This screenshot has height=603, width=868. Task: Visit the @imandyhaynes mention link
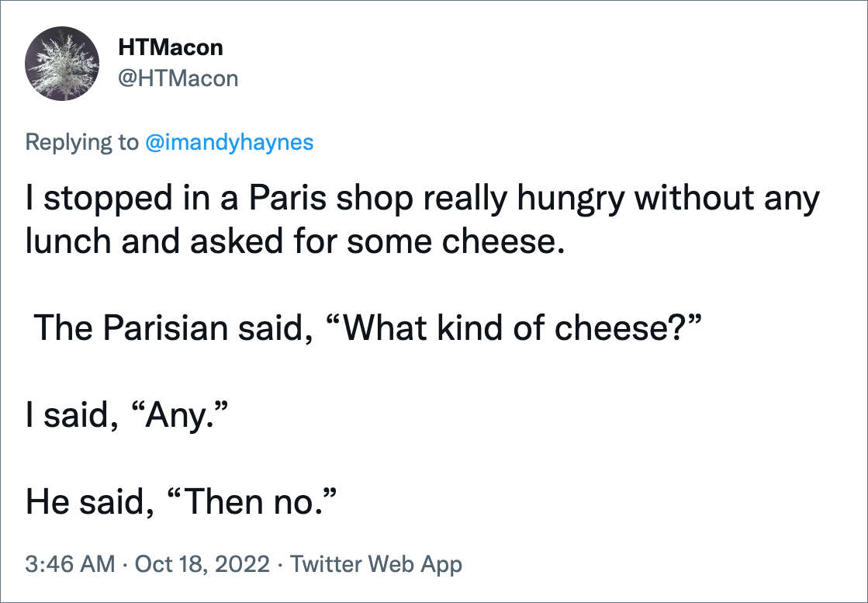click(229, 143)
